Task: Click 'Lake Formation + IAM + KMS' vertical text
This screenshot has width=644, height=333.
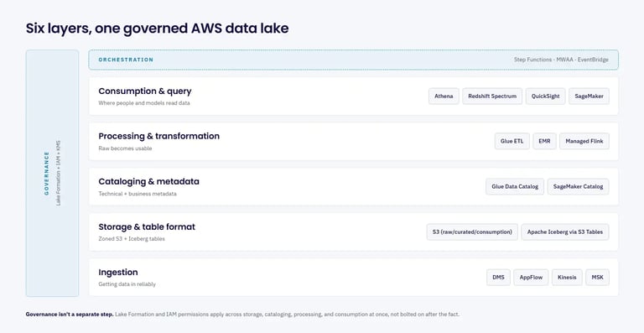Action: point(59,173)
